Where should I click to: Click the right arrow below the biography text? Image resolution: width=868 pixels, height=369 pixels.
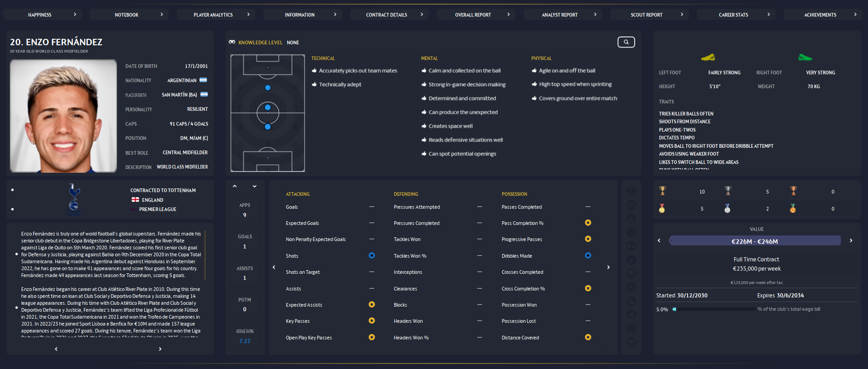(160, 349)
